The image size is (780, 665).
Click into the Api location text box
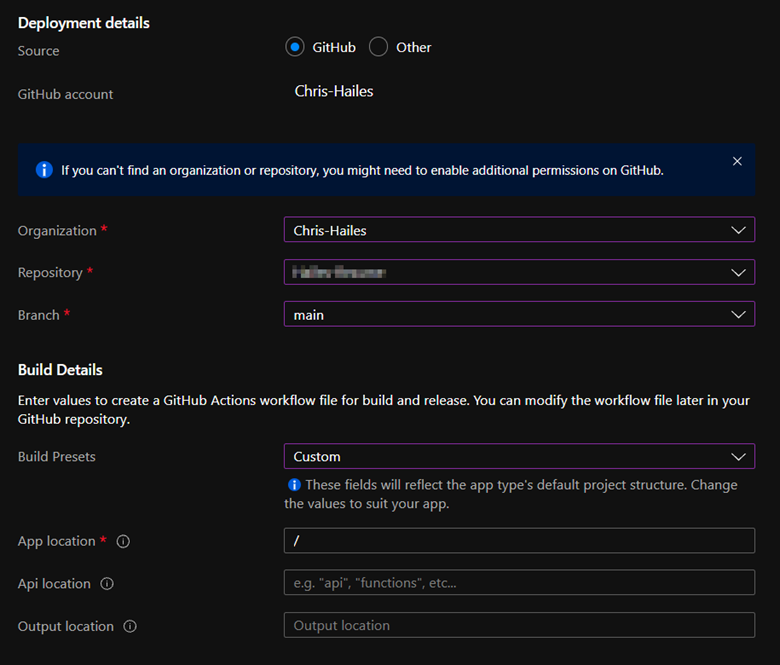coord(518,583)
